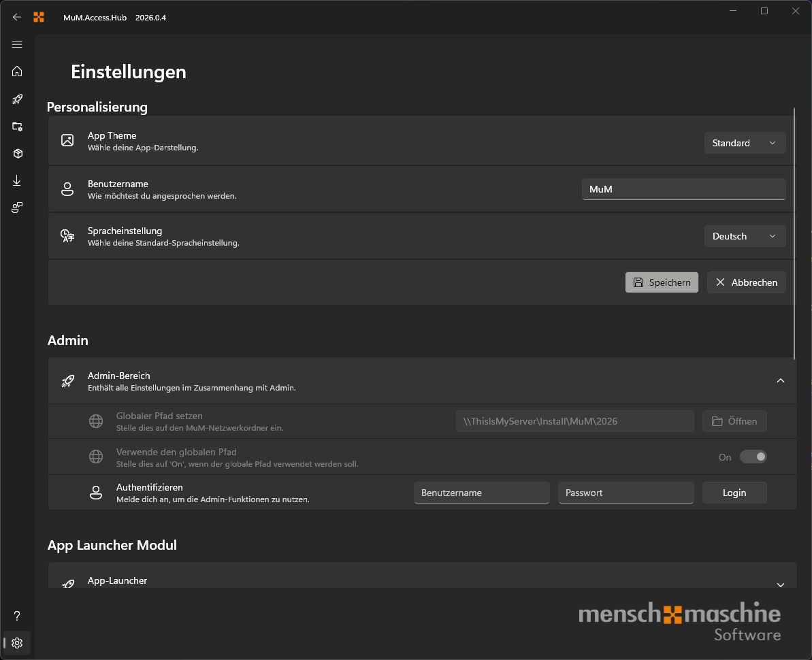The height and width of the screenshot is (660, 812).
Task: Open the package cube sidebar icon
Action: coord(17,154)
